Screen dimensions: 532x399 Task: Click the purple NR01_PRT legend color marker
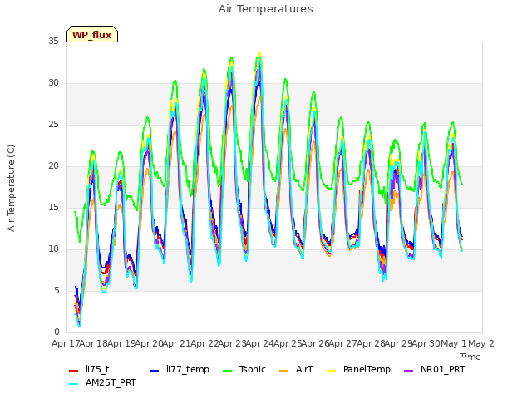(409, 371)
